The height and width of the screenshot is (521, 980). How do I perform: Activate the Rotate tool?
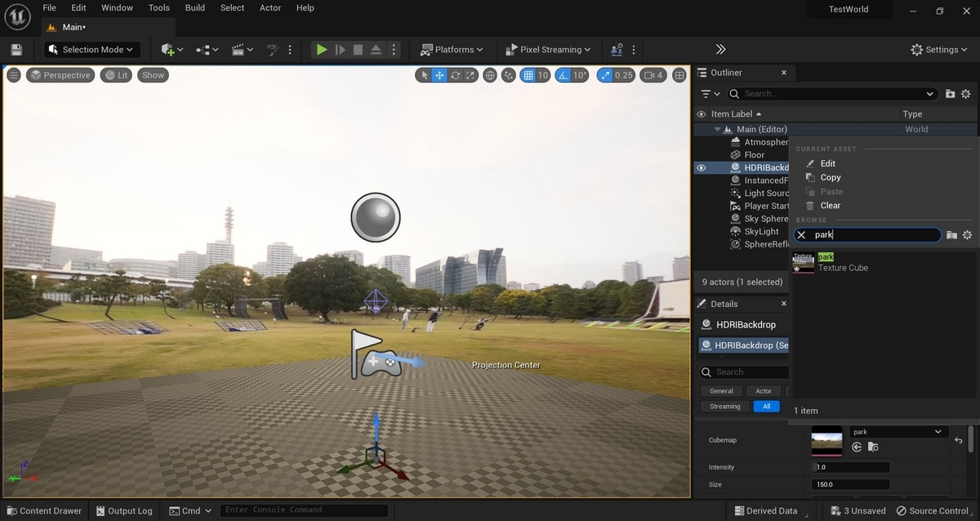point(455,75)
